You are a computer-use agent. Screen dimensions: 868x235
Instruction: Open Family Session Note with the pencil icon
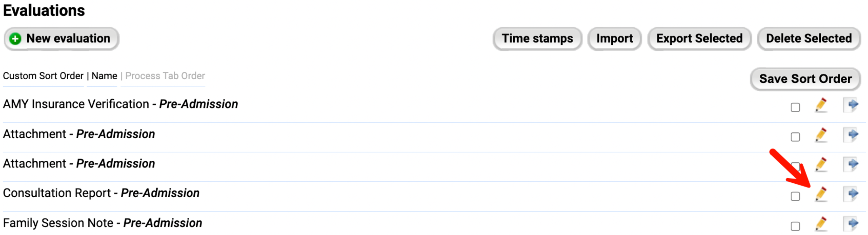click(x=820, y=224)
